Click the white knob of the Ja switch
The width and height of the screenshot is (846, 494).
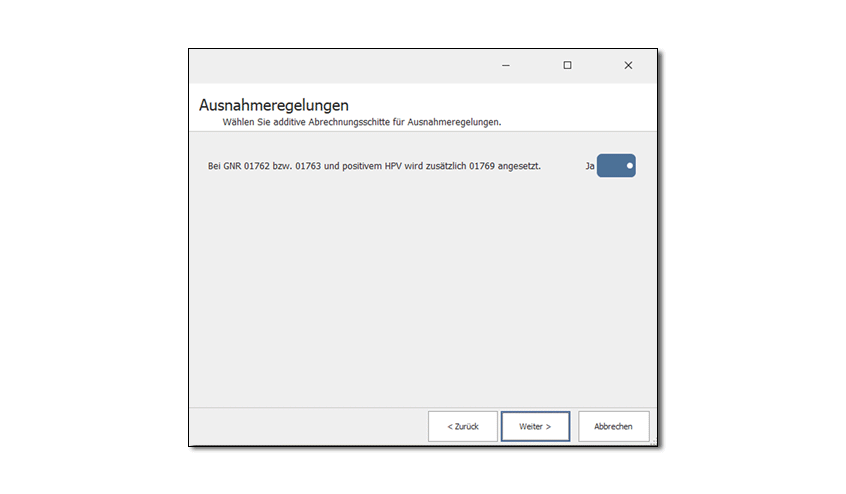[629, 166]
